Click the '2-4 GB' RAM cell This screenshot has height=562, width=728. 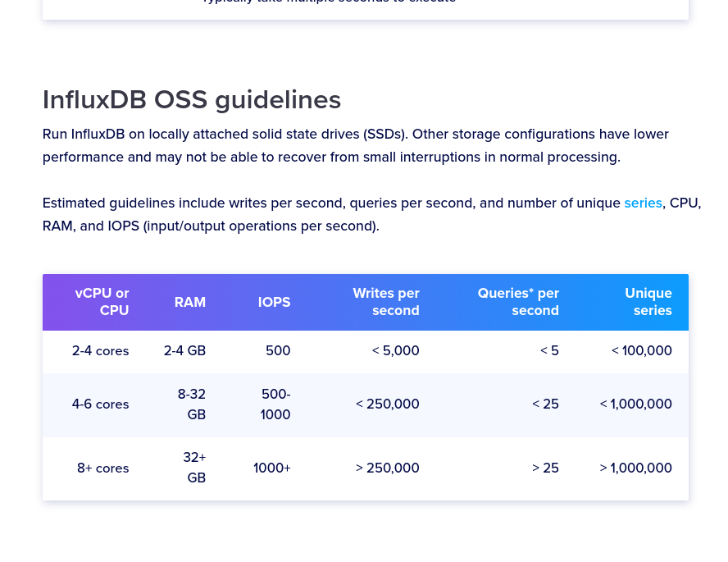(x=184, y=350)
